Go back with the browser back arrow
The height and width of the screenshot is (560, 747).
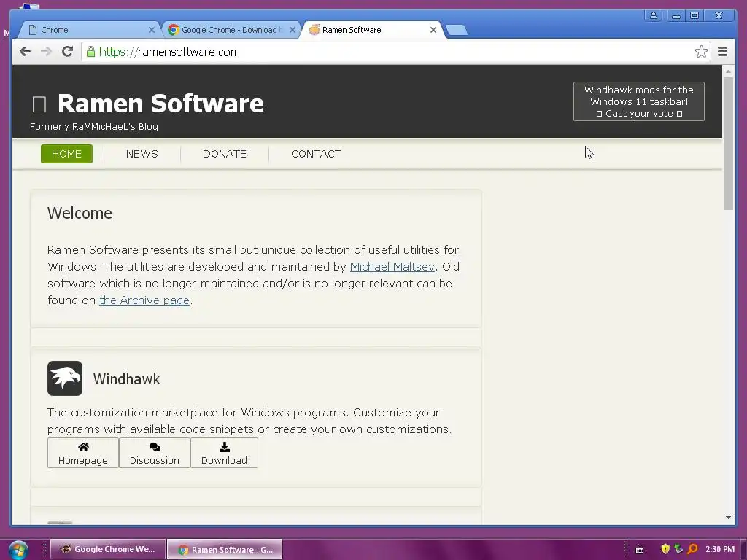(x=25, y=52)
